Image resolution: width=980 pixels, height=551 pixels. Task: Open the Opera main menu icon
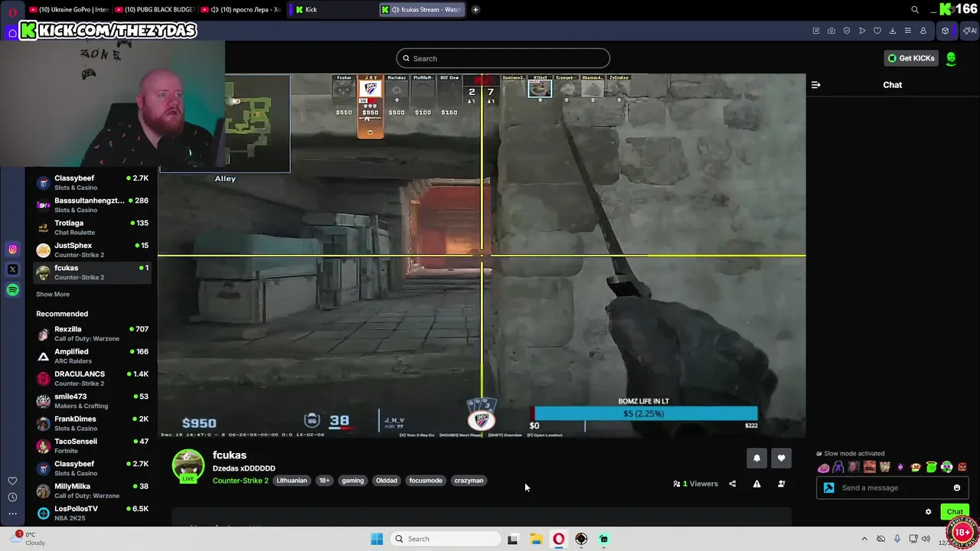12,11
